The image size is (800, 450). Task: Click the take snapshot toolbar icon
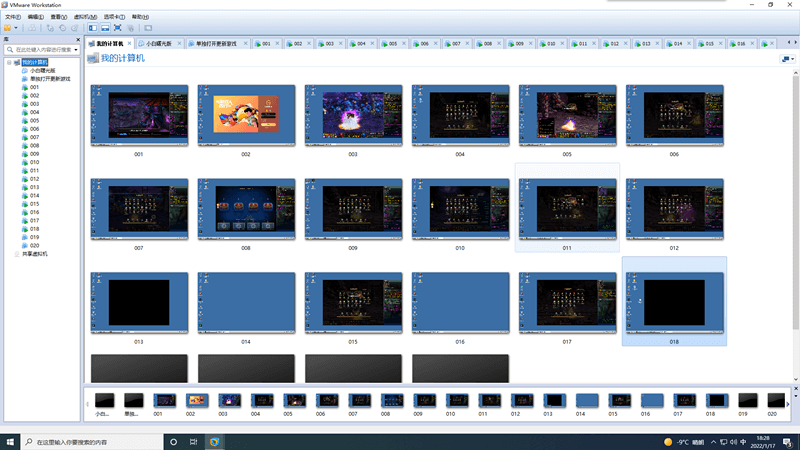[50, 28]
